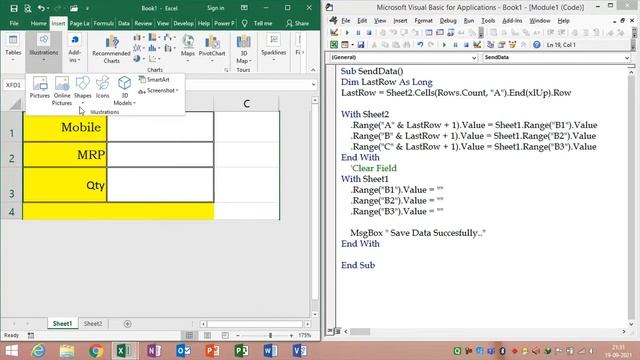Open PivotChart button in ribbon

click(212, 49)
